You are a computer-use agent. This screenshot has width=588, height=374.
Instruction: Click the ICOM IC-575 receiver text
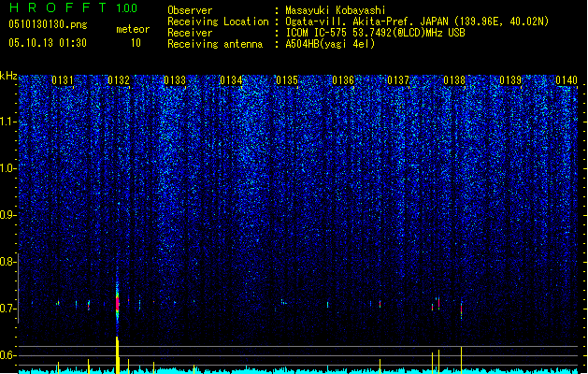tap(375, 33)
